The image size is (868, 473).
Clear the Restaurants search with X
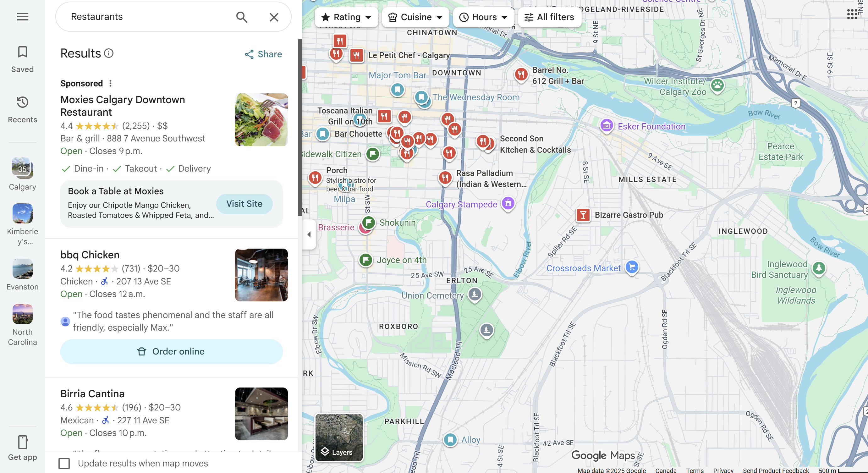(274, 17)
